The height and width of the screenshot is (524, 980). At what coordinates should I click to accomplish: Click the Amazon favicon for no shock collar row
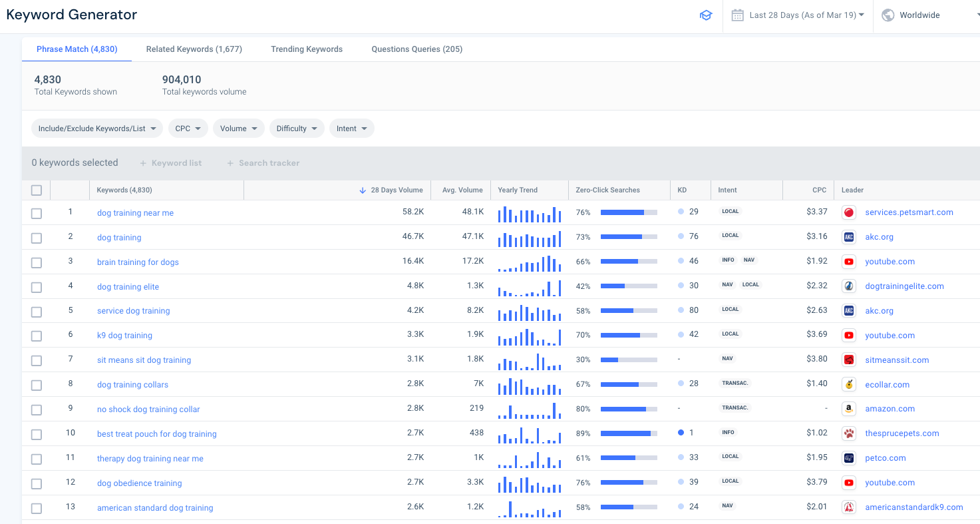pyautogui.click(x=848, y=409)
